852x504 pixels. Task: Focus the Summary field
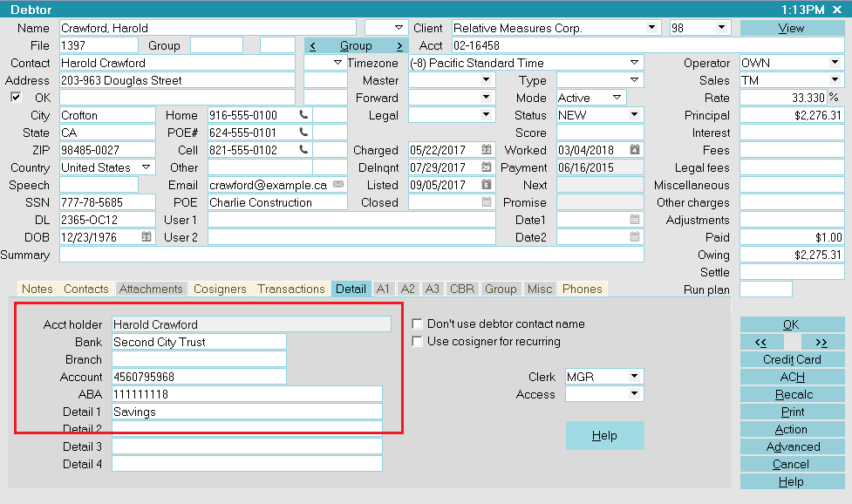click(351, 254)
